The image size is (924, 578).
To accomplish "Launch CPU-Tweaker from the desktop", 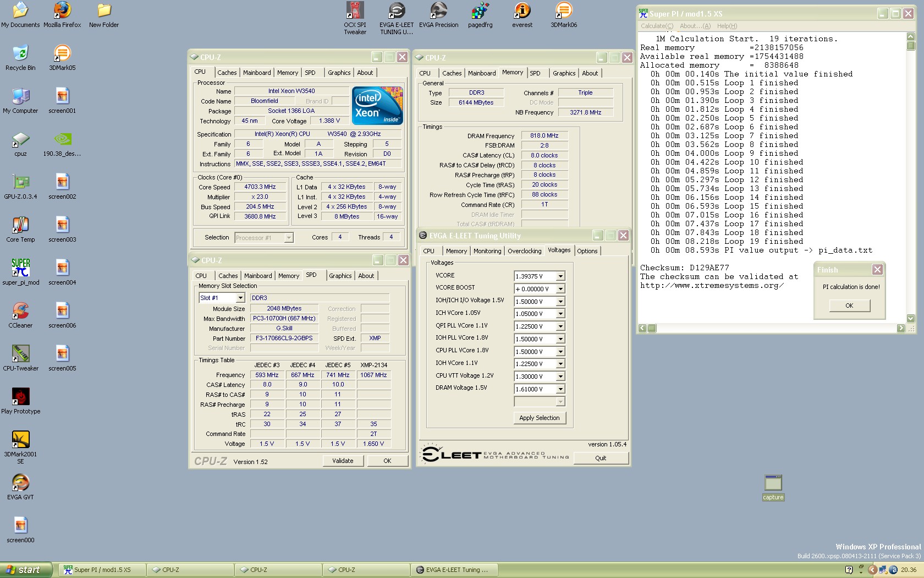I will coord(20,358).
